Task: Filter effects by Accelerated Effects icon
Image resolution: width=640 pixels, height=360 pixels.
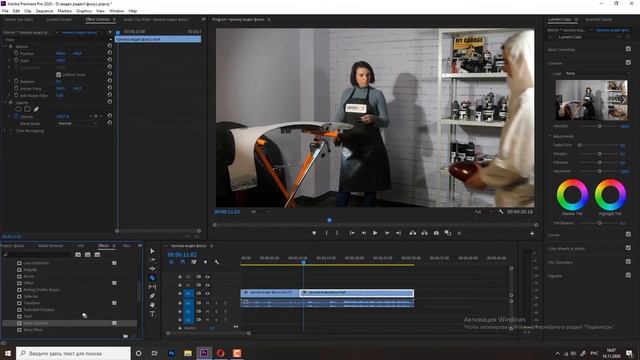Action: (x=78, y=254)
